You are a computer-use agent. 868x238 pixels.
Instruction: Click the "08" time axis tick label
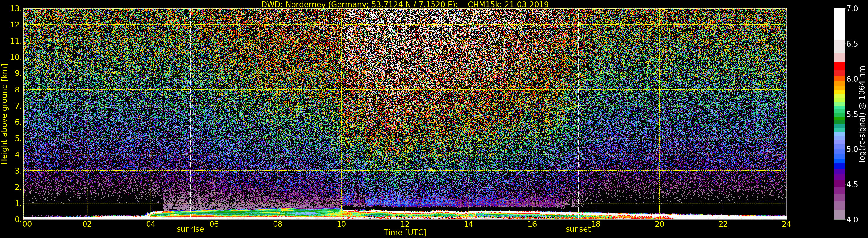click(x=278, y=224)
